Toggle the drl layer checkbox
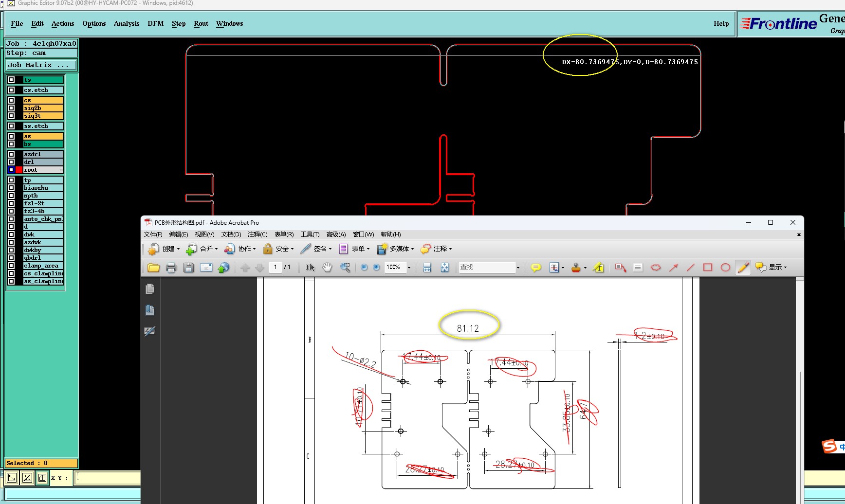845x504 pixels. tap(11, 162)
